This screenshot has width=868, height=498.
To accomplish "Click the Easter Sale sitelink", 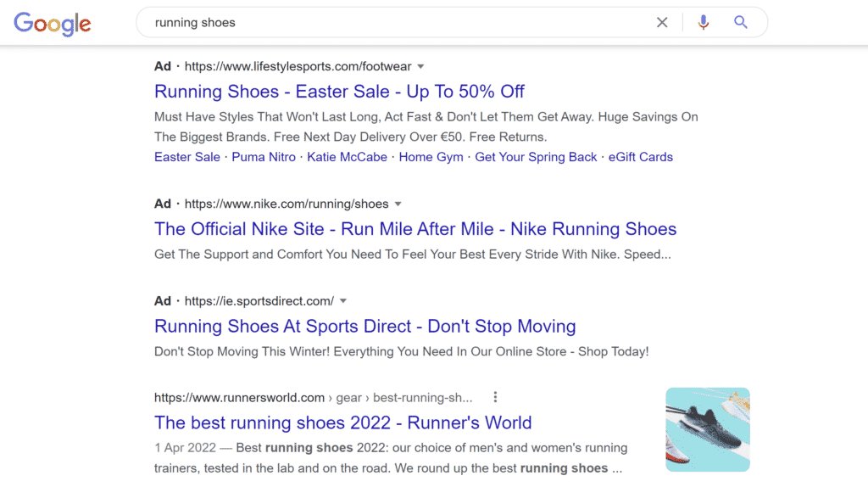I will [187, 157].
